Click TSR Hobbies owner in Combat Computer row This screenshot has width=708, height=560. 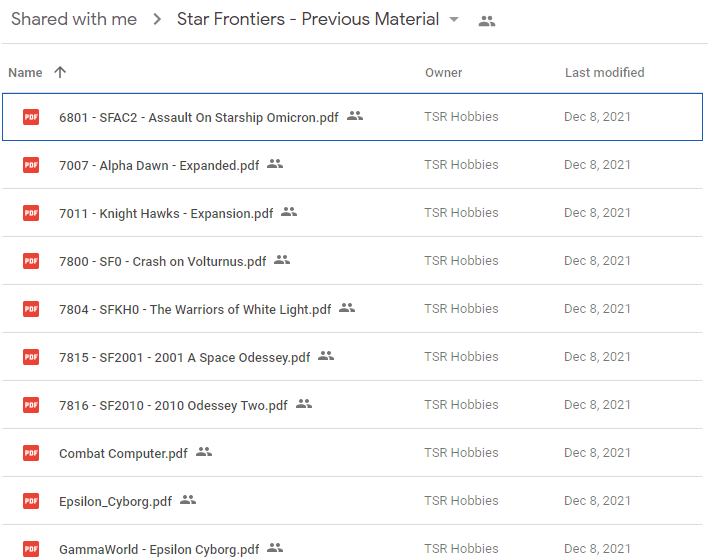[x=461, y=453]
